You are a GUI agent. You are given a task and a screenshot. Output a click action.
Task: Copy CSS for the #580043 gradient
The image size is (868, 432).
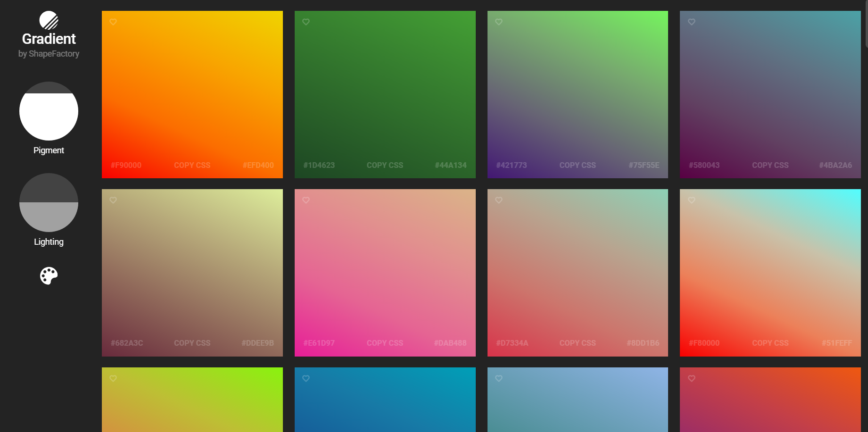coord(770,165)
